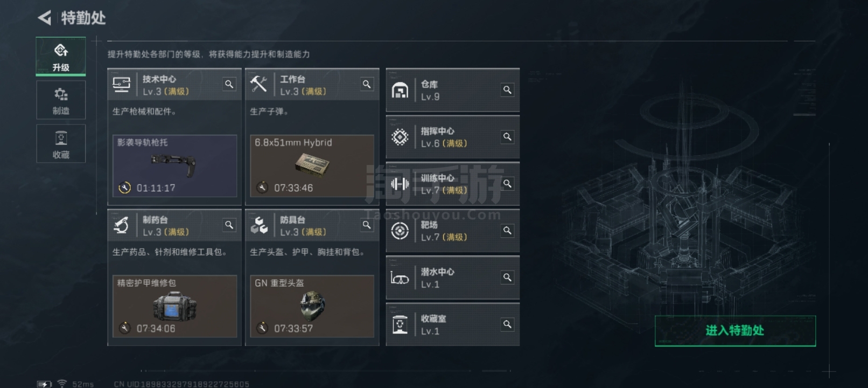Click the back arrow beside 特勤处
Screen dimensions: 868x388
(x=44, y=18)
